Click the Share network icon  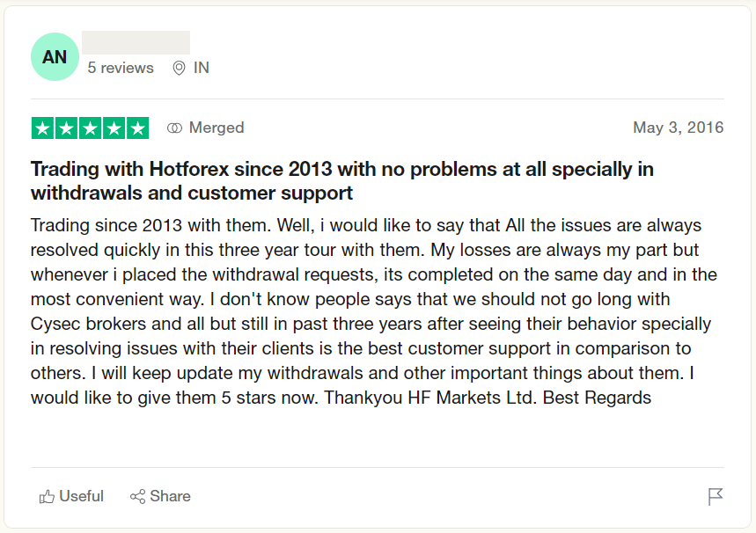click(x=137, y=496)
